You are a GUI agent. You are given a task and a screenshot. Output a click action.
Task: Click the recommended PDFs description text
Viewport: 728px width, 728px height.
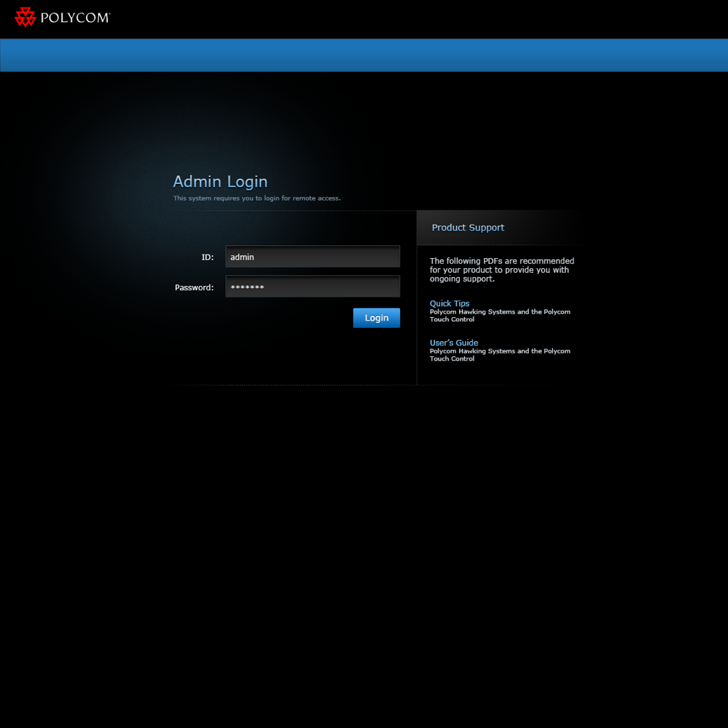pos(501,269)
